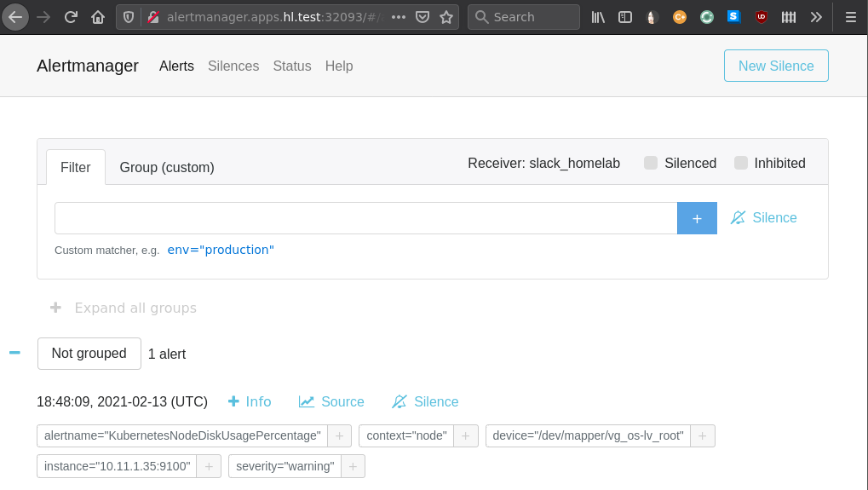Focus the custom matcher input field

[366, 218]
